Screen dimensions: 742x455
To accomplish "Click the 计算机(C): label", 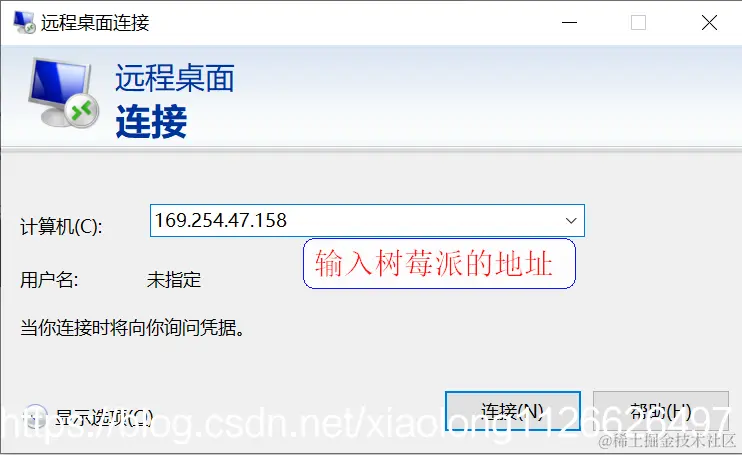I will point(61,226).
